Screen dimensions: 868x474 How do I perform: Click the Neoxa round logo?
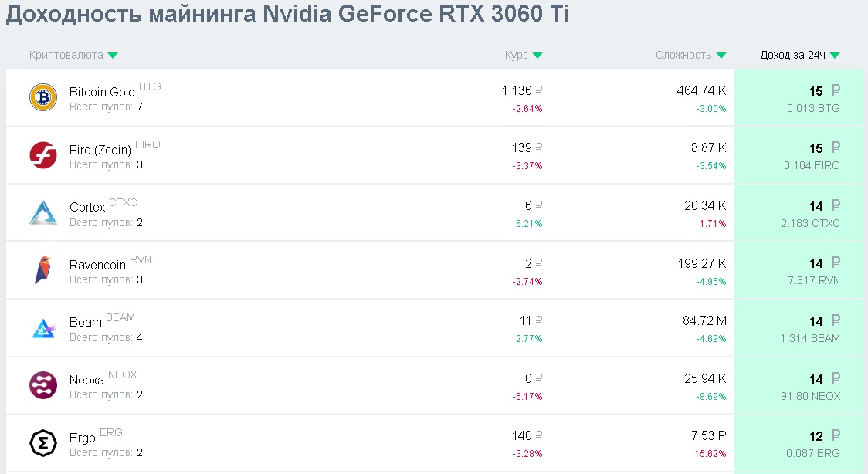click(43, 385)
